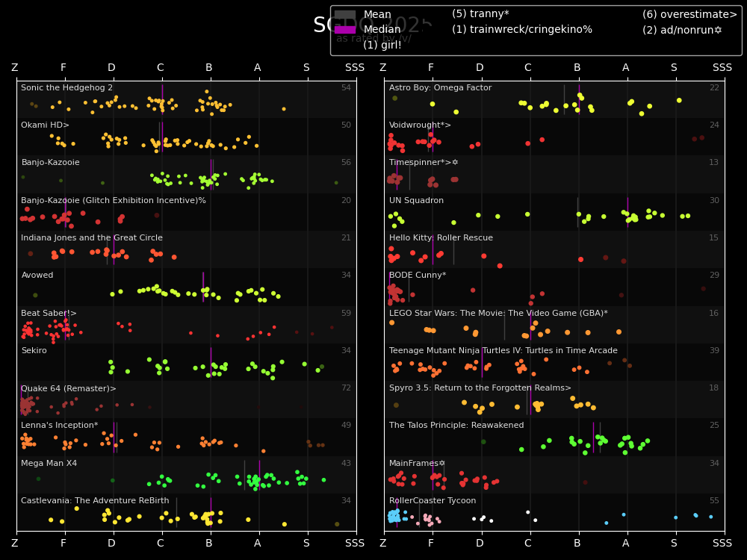This screenshot has height=560, width=747.
Task: Select the "RollerCoaster Tycoon" row title
Action: point(433,500)
